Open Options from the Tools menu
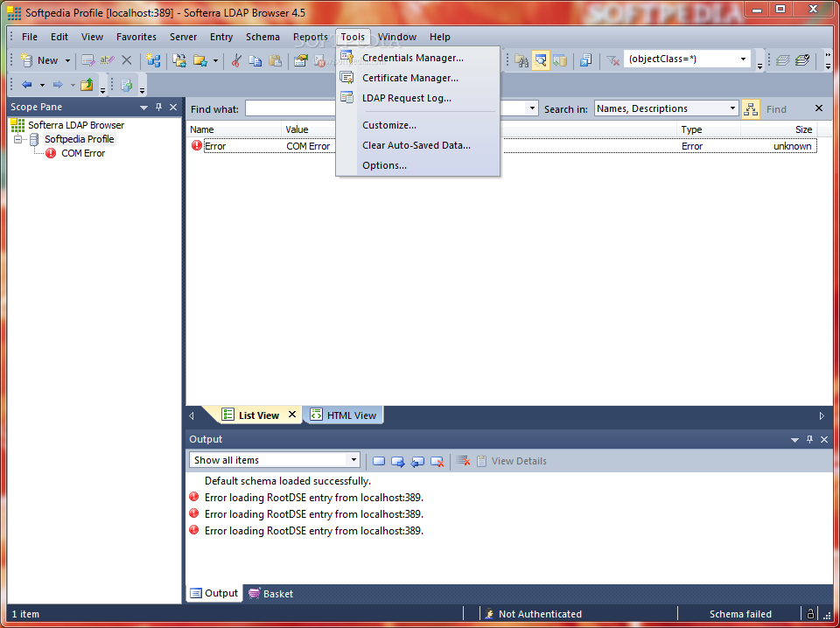 (418, 165)
